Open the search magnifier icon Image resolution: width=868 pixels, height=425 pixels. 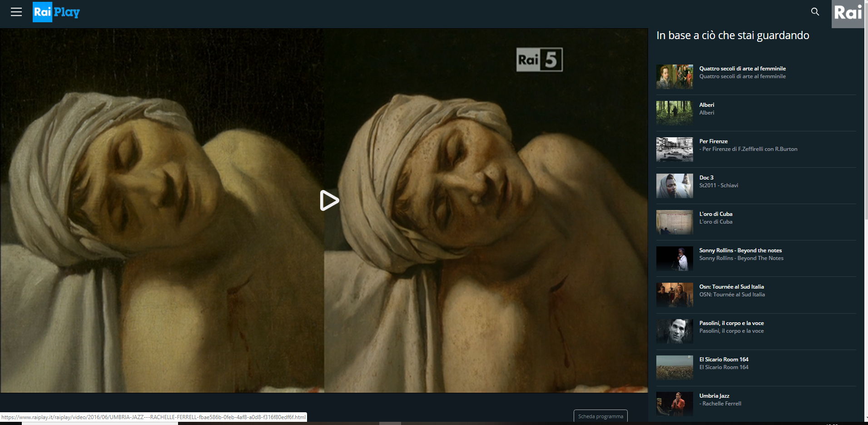point(815,12)
